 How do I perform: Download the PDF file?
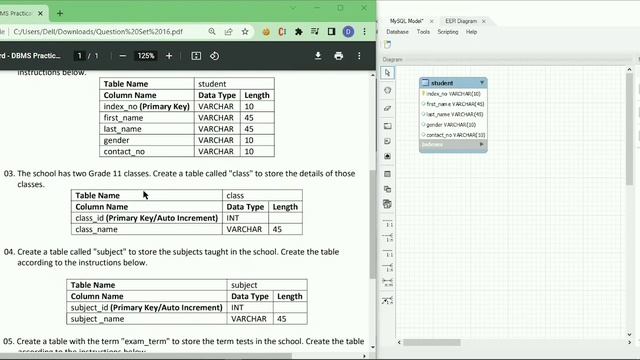click(318, 56)
